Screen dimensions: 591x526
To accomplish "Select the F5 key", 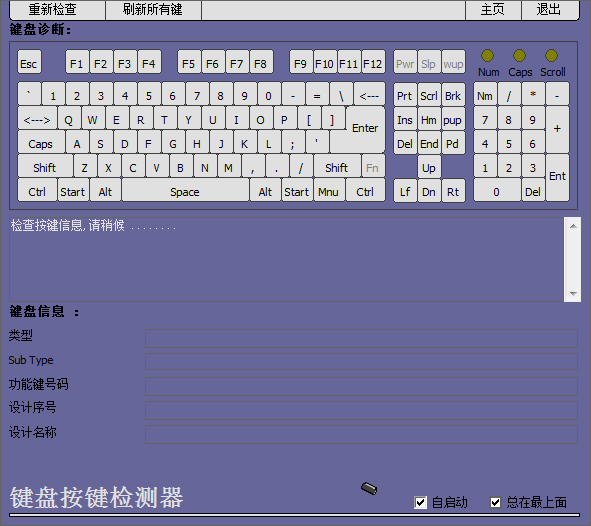I will [189, 62].
